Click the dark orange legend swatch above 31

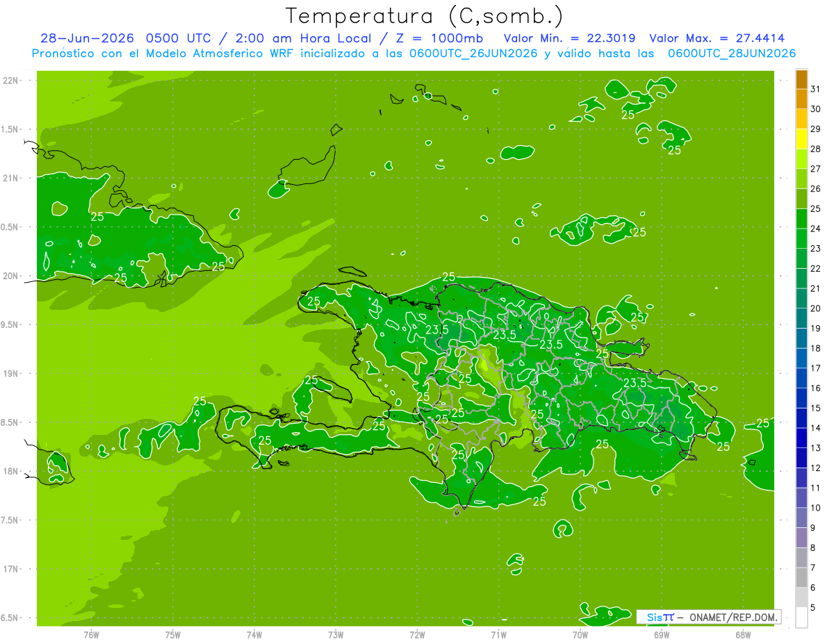(801, 79)
